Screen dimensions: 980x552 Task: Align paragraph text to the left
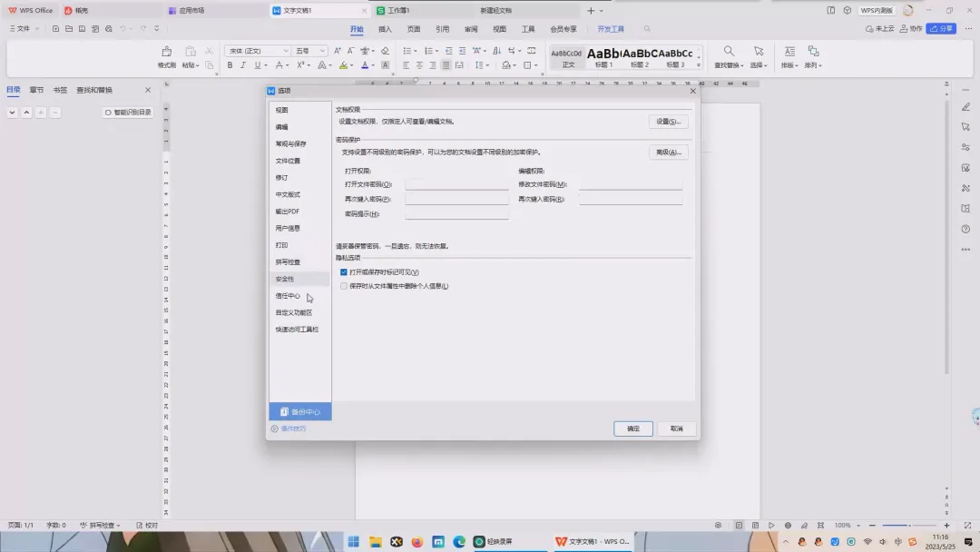[407, 65]
